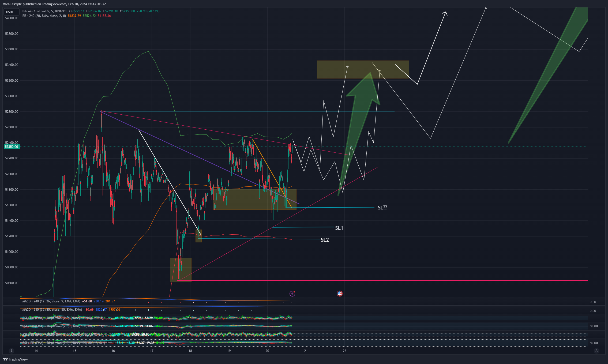Image resolution: width=608 pixels, height=364 pixels.
Task: Click the SL1 stop-loss label
Action: (x=339, y=228)
